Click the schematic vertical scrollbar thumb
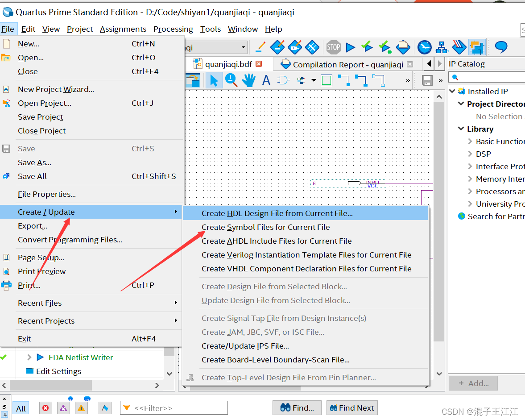This screenshot has height=420, width=525. coord(439,221)
